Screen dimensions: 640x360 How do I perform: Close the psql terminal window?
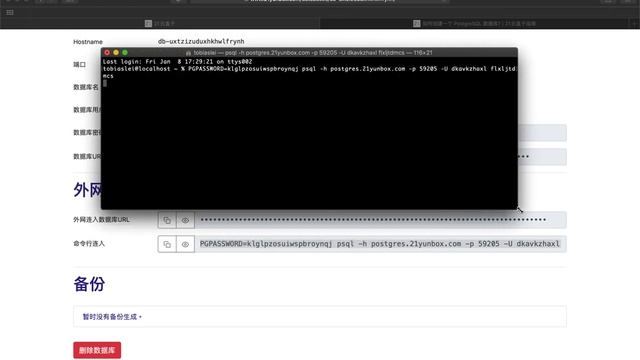click(107, 52)
